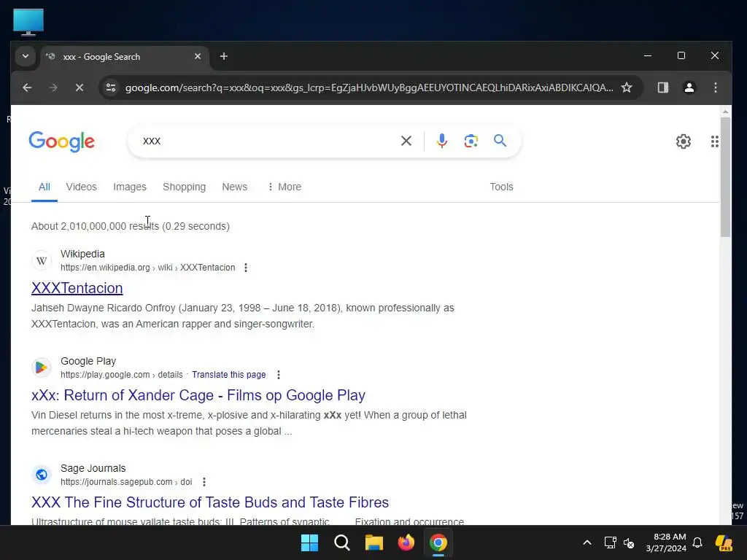The image size is (747, 560).
Task: Open Windows taskbar Search
Action: (x=341, y=542)
